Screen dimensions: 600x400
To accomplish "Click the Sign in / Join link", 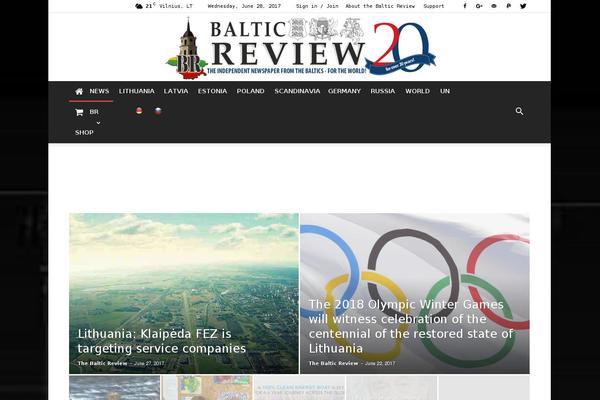I will pyautogui.click(x=317, y=6).
